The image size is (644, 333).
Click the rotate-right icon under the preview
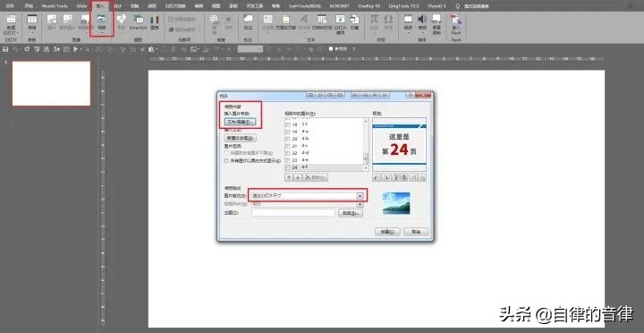pos(386,177)
